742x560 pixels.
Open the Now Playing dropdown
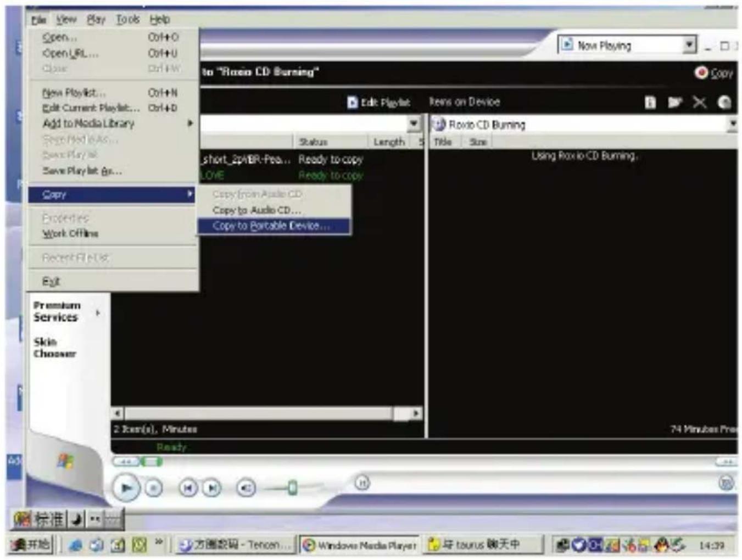click(x=690, y=44)
